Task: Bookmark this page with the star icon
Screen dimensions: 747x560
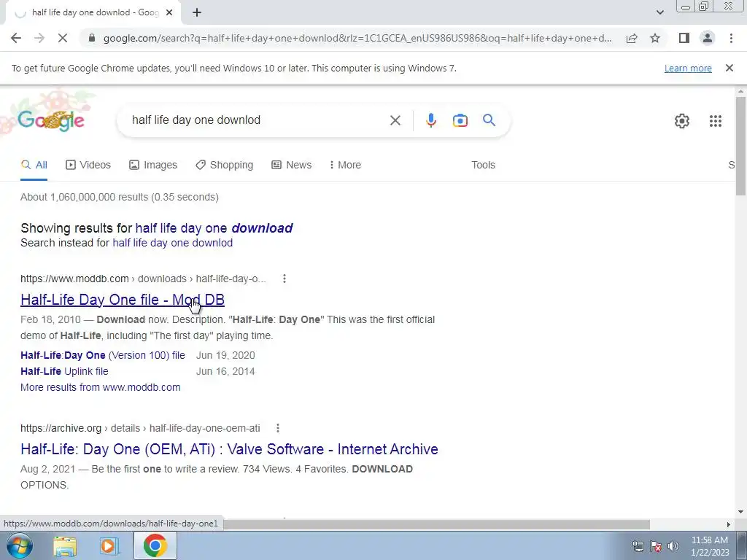Action: pos(655,38)
